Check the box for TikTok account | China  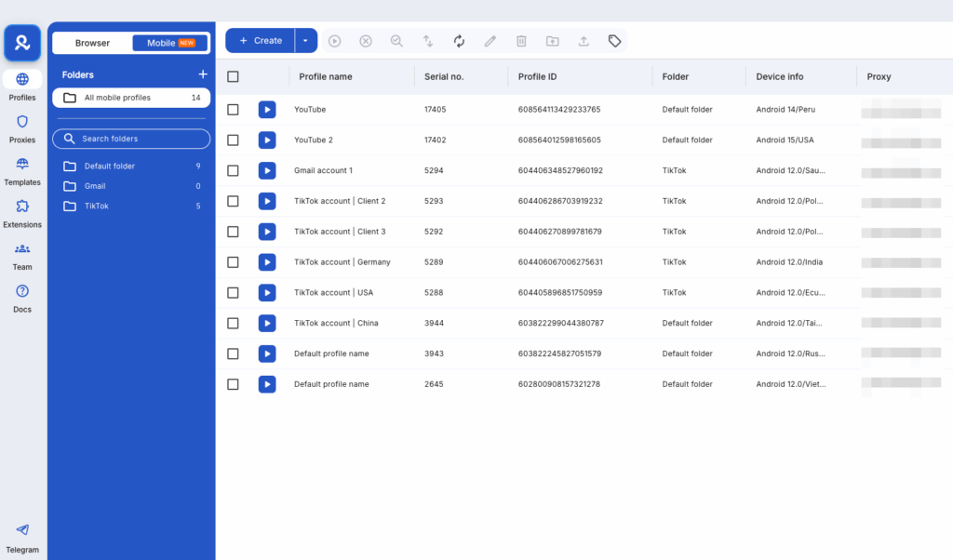[233, 323]
